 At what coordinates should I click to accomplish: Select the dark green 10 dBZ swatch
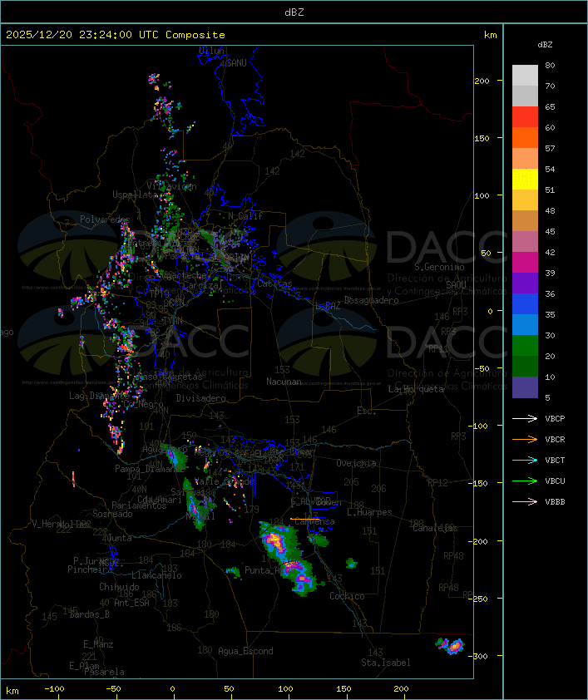coord(525,367)
